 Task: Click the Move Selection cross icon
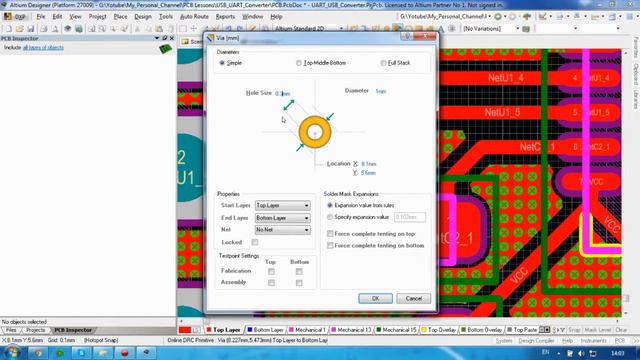click(x=194, y=29)
